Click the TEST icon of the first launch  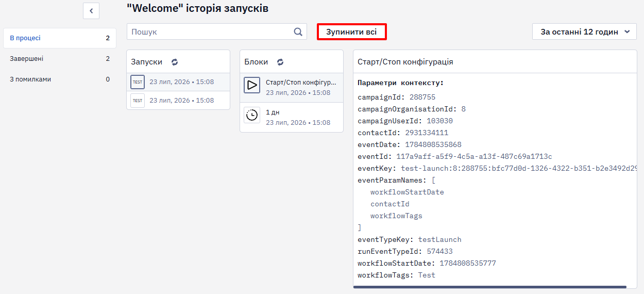[138, 82]
